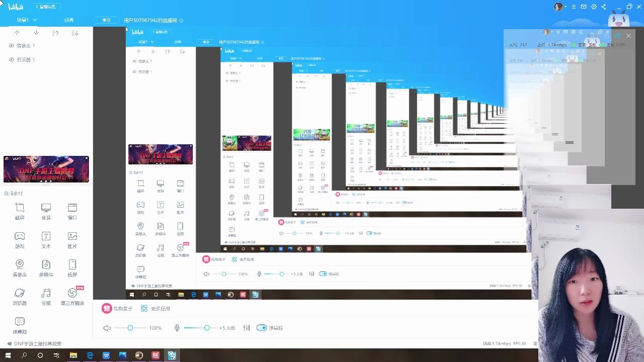This screenshot has width=644, height=362.
Task: Close the DNF banner advertisement
Action: (x=87, y=158)
